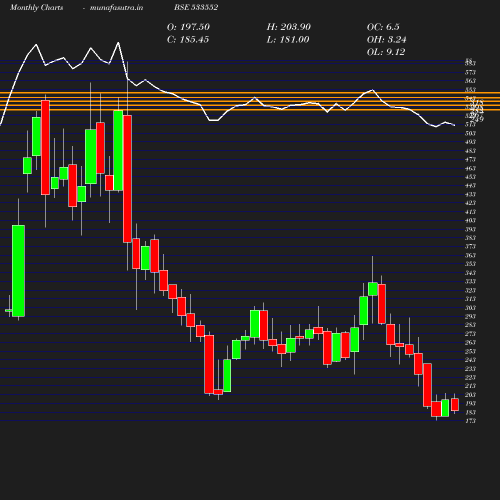Click the open value O: 197.50

[x=188, y=27]
